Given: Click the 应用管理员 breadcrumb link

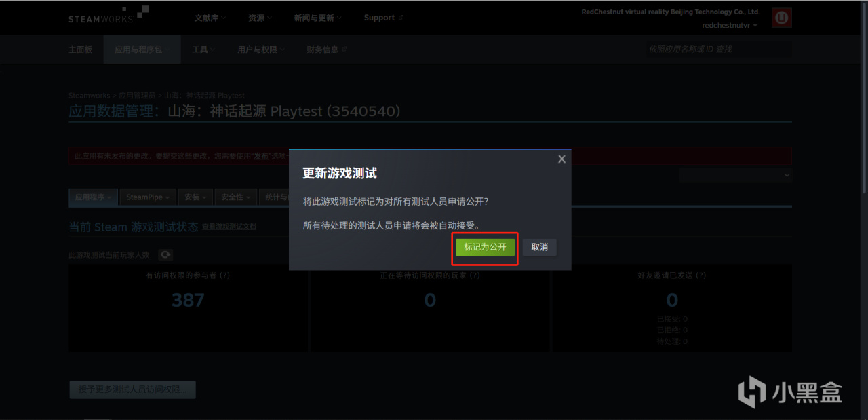Looking at the screenshot, I should coord(137,96).
